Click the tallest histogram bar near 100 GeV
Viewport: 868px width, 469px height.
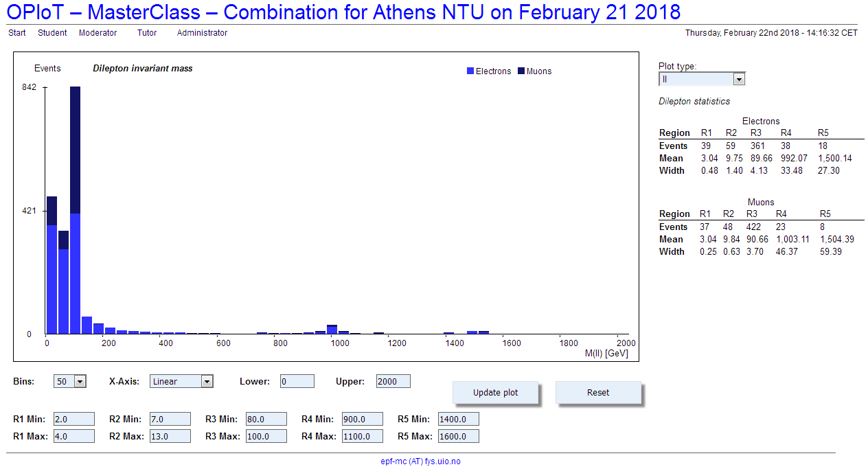76,210
